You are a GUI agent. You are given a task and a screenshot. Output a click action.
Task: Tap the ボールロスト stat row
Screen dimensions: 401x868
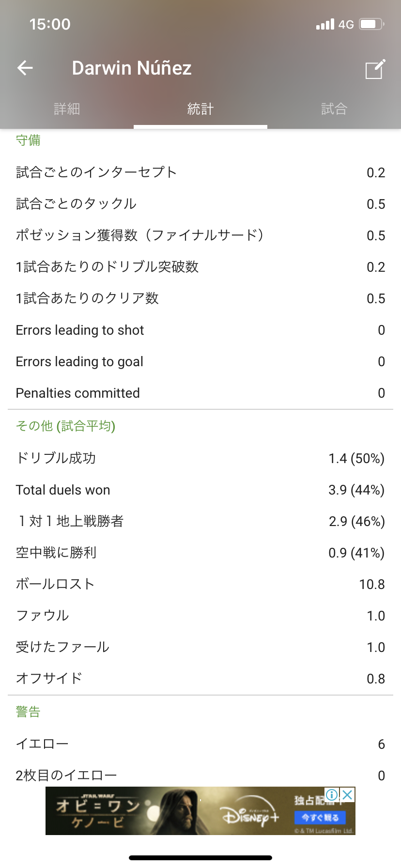pyautogui.click(x=200, y=584)
